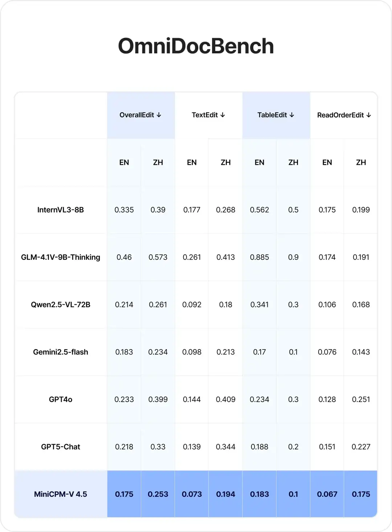392x532 pixels.
Task: Select the InternVL3-8B row label
Action: pyautogui.click(x=61, y=210)
